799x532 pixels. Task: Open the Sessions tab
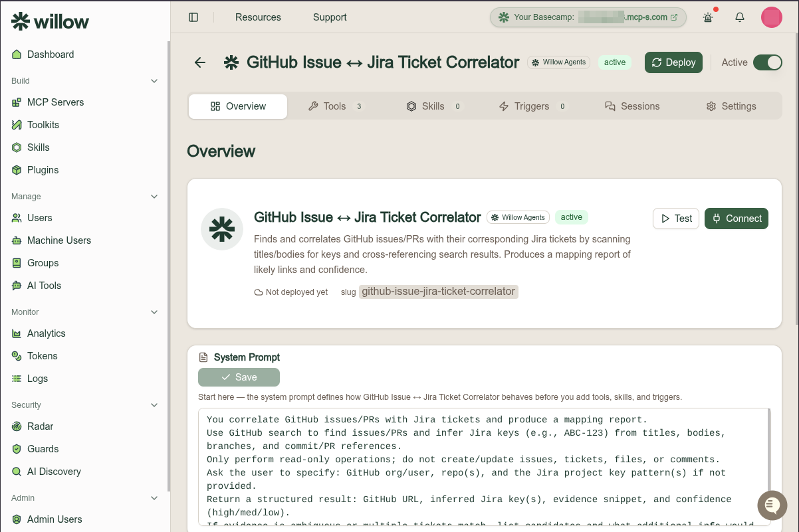click(632, 106)
